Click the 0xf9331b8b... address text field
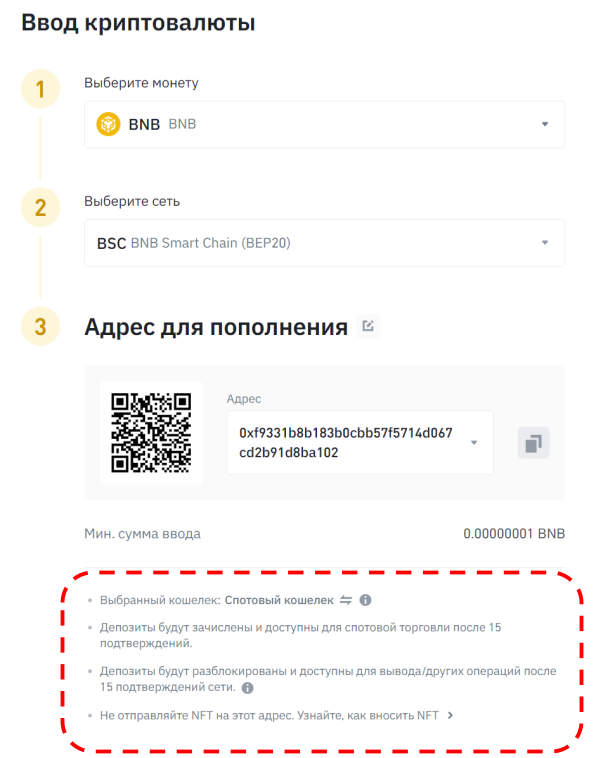This screenshot has height=758, width=601. tap(360, 442)
